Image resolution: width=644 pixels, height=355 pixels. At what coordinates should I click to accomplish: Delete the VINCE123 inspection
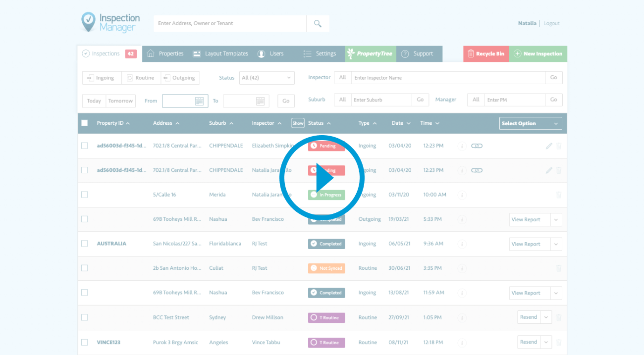[x=559, y=343]
